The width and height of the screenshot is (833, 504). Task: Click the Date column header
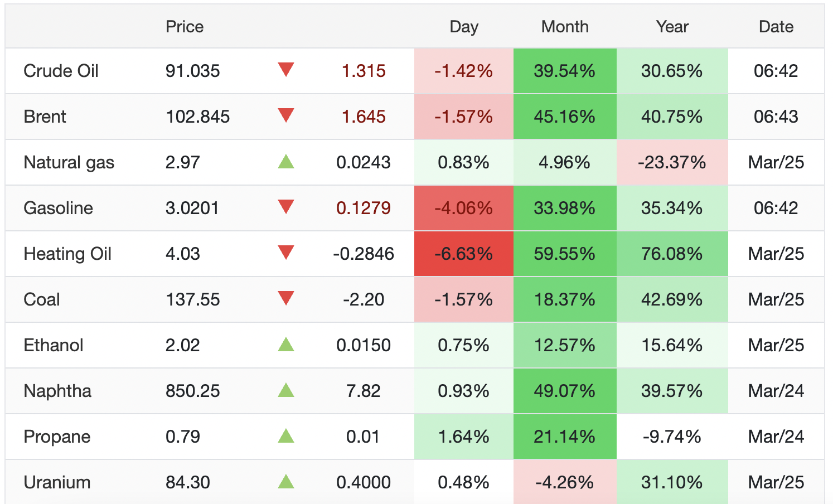[x=776, y=27]
